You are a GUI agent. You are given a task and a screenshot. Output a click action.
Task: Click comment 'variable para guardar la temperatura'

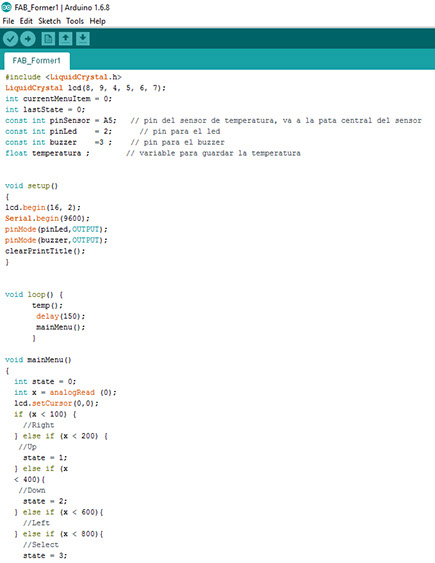click(214, 153)
